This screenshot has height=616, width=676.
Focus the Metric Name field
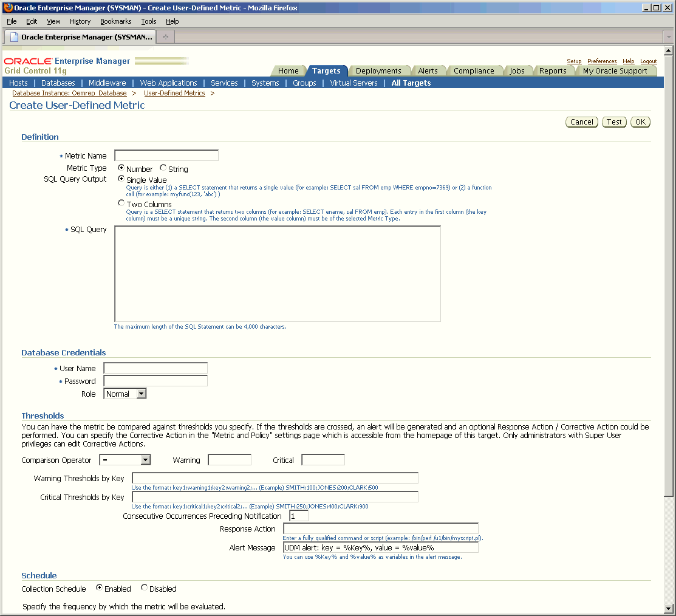click(166, 155)
